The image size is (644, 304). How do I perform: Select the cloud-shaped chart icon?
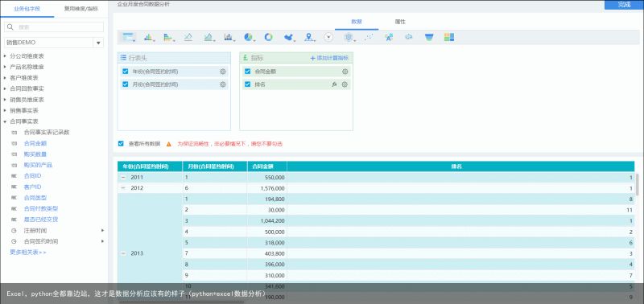(409, 37)
